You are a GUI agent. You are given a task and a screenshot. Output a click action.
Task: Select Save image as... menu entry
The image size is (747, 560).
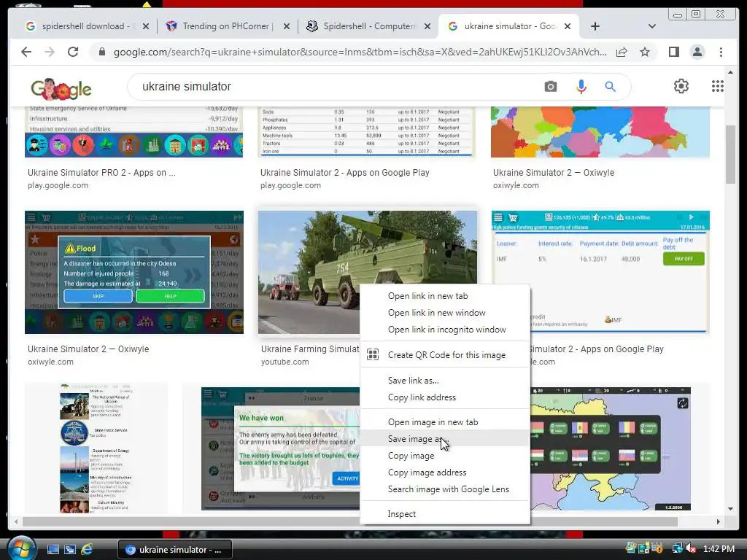pos(445,438)
